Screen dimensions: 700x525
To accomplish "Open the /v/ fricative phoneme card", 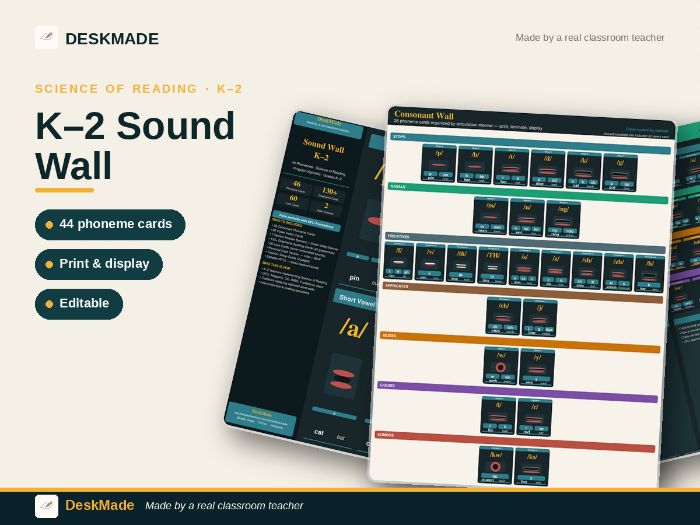I will click(x=429, y=262).
